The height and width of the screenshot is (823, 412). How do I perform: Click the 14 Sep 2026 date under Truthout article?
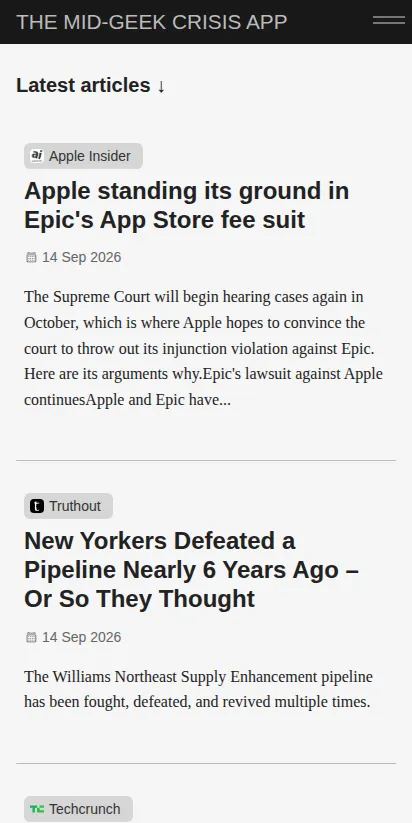81,637
